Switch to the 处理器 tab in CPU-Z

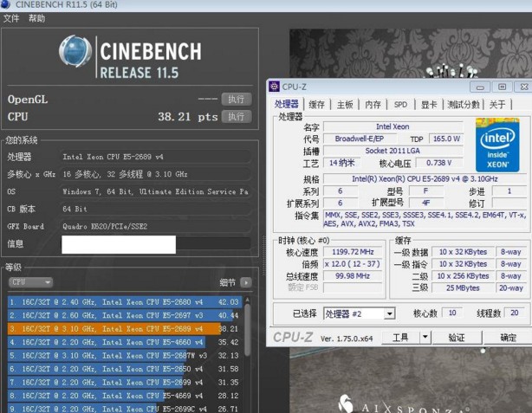coord(287,104)
